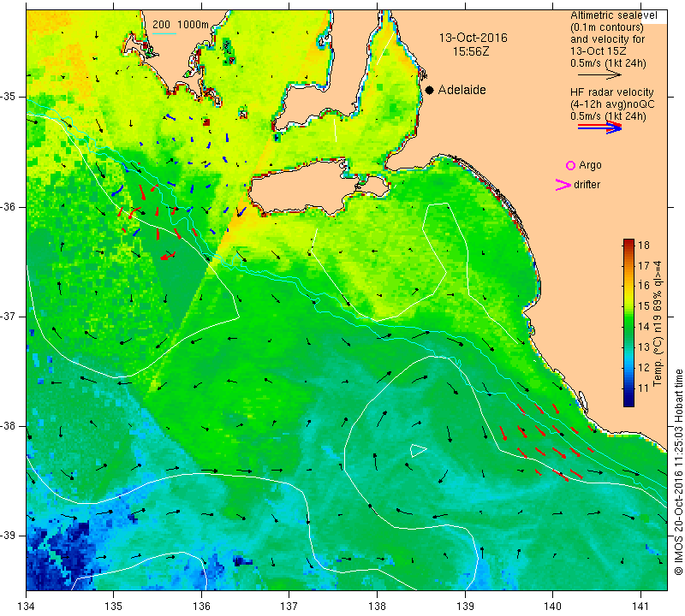Click the small closed white sealevel contour
The height and width of the screenshot is (616, 685).
418,450
